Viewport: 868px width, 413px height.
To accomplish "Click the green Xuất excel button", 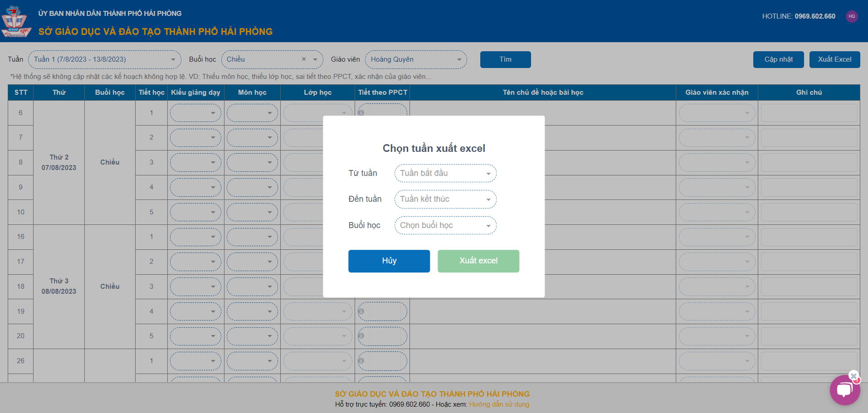I will 478,261.
